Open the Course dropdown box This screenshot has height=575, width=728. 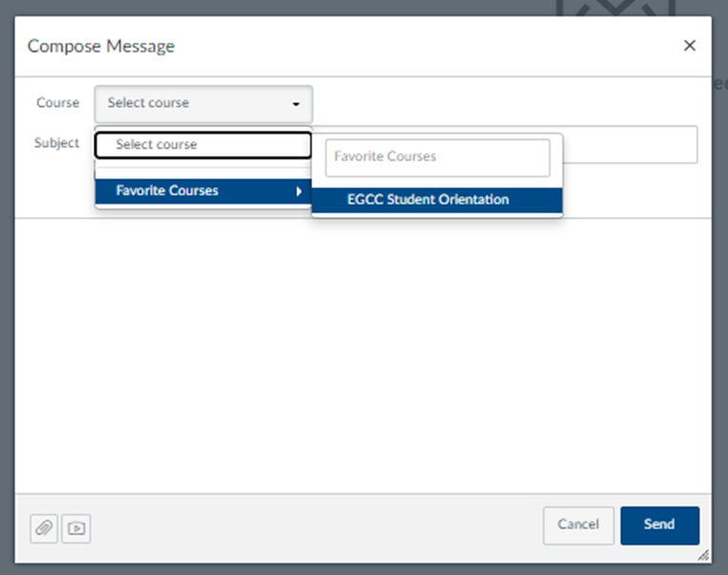tap(202, 103)
